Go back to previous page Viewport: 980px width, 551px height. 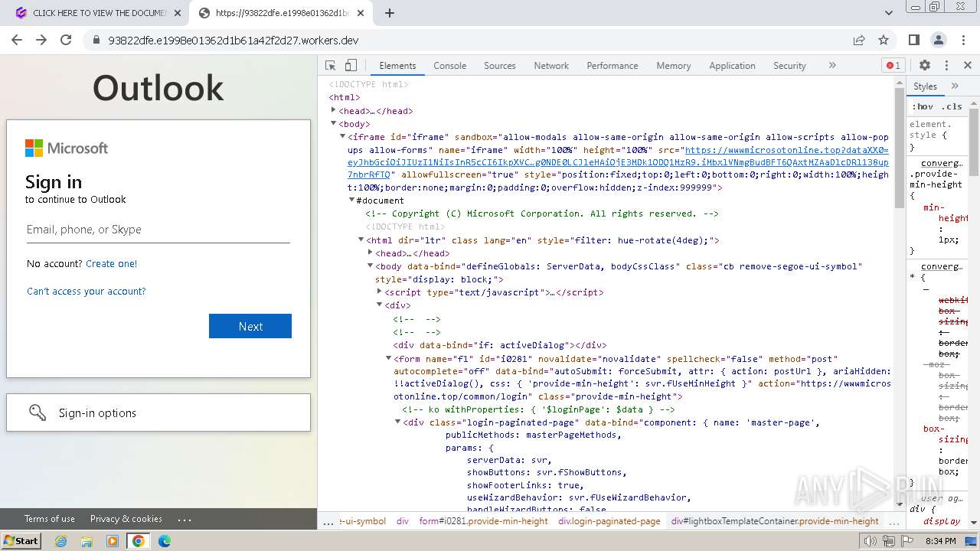(x=17, y=40)
